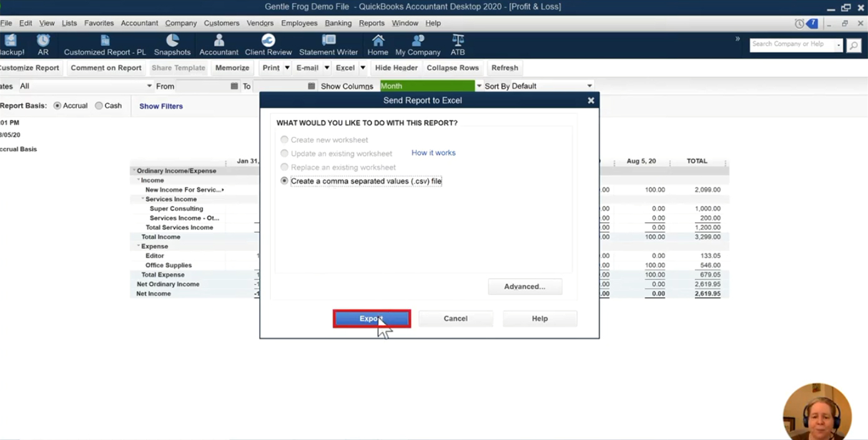Go to the Home page icon
This screenshot has width=868, height=440.
click(x=378, y=45)
